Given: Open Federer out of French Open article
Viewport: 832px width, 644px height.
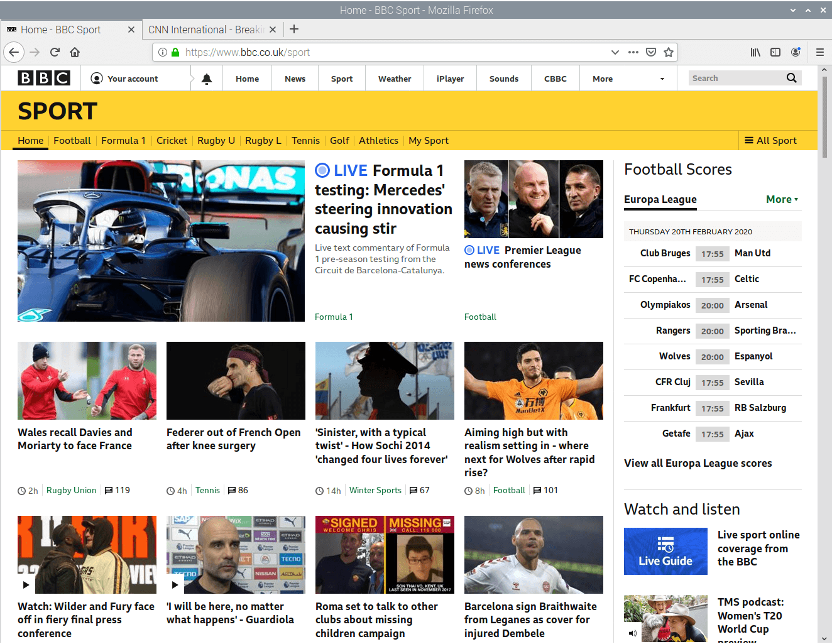Looking at the screenshot, I should pos(234,439).
